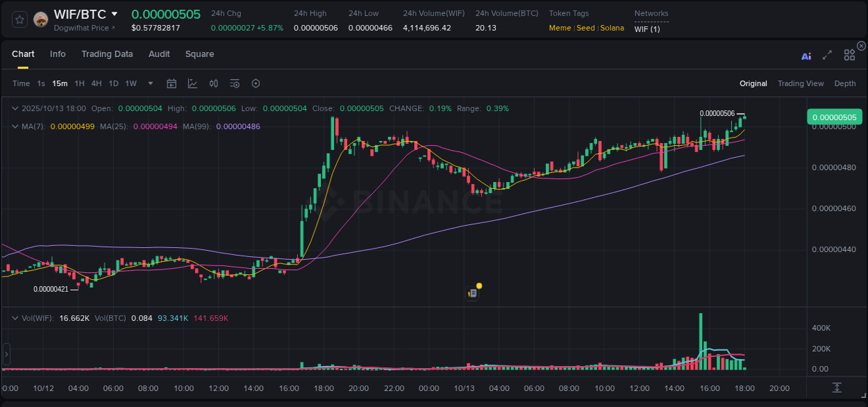This screenshot has height=407, width=868.
Task: Click the star to favorite WIF/BTC pair
Action: coord(19,19)
